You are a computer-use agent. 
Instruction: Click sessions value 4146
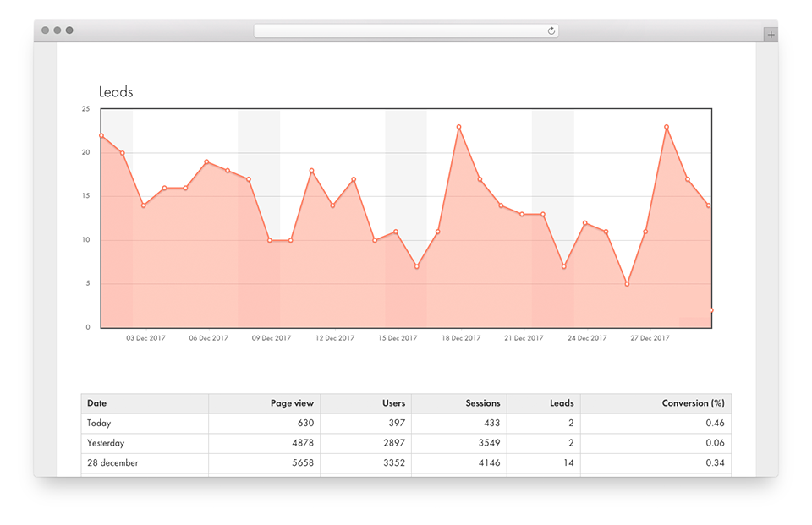click(x=490, y=462)
